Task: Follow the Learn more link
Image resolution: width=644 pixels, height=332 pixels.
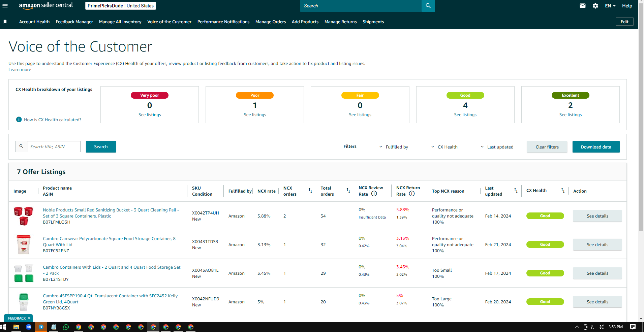Action: tap(20, 70)
